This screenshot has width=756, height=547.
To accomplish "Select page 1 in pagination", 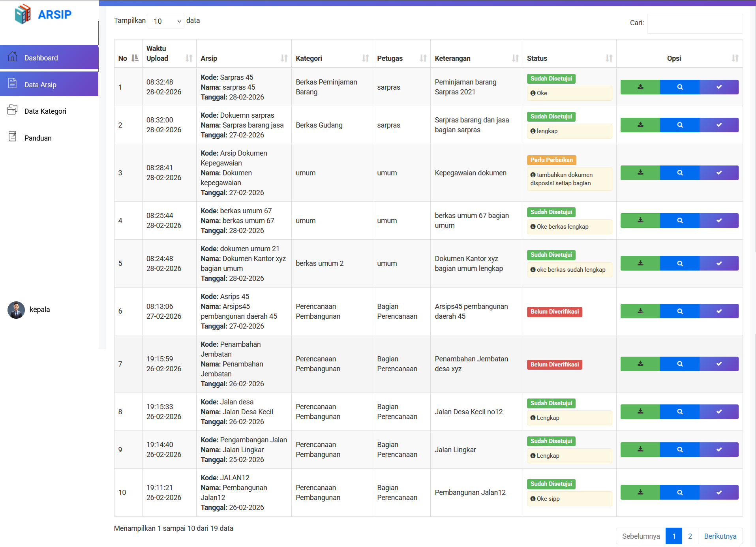I will click(674, 536).
